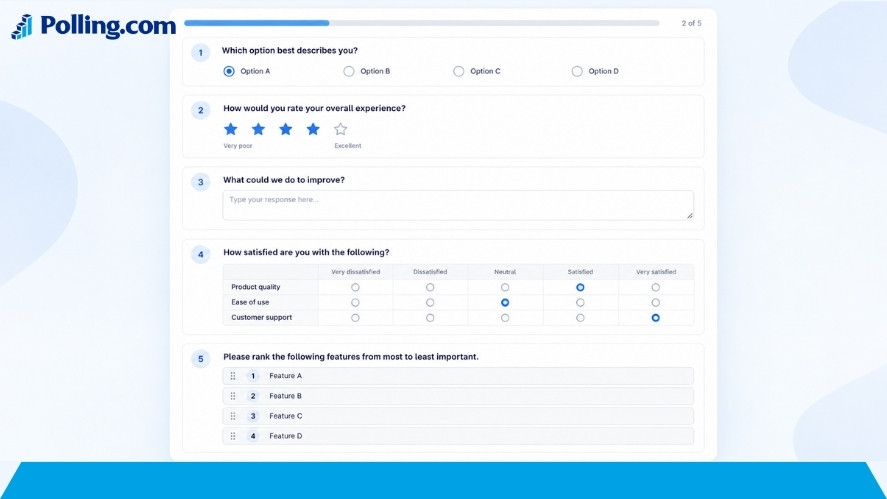Image resolution: width=887 pixels, height=499 pixels.
Task: Choose the fifth Excellent star
Action: tap(340, 130)
